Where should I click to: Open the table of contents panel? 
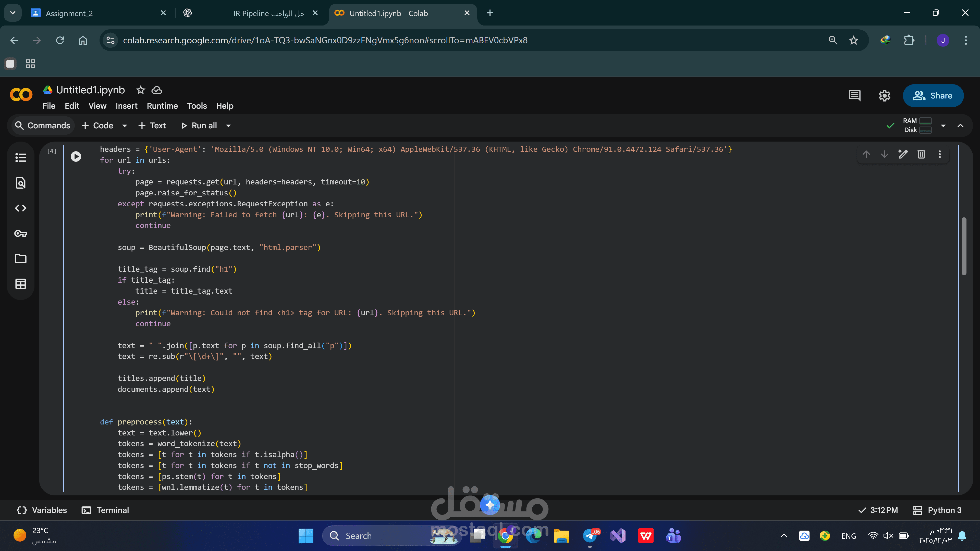[20, 157]
